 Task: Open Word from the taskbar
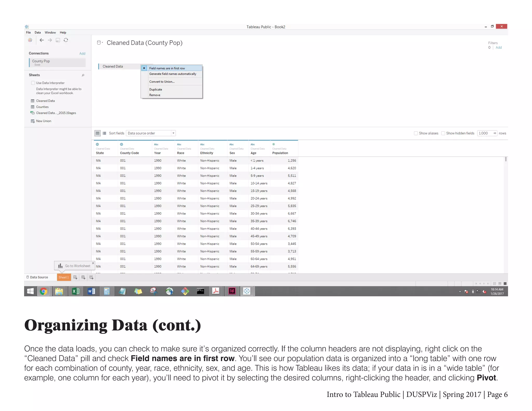pos(91,291)
